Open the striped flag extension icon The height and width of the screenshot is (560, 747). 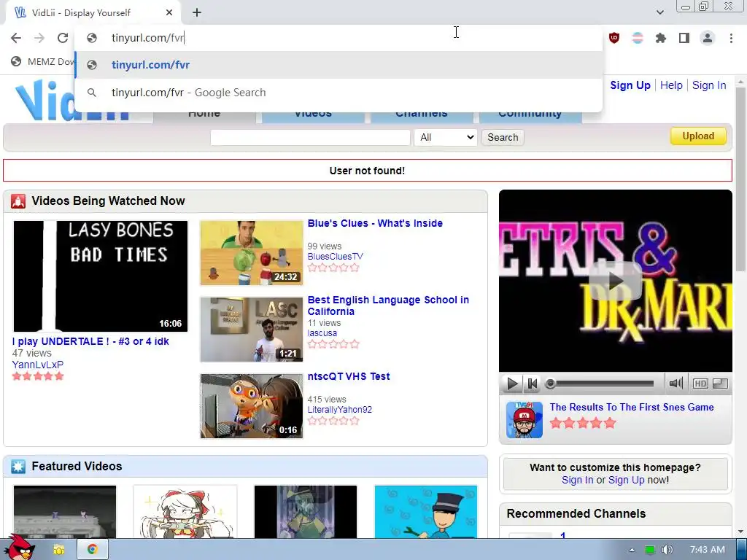point(638,38)
